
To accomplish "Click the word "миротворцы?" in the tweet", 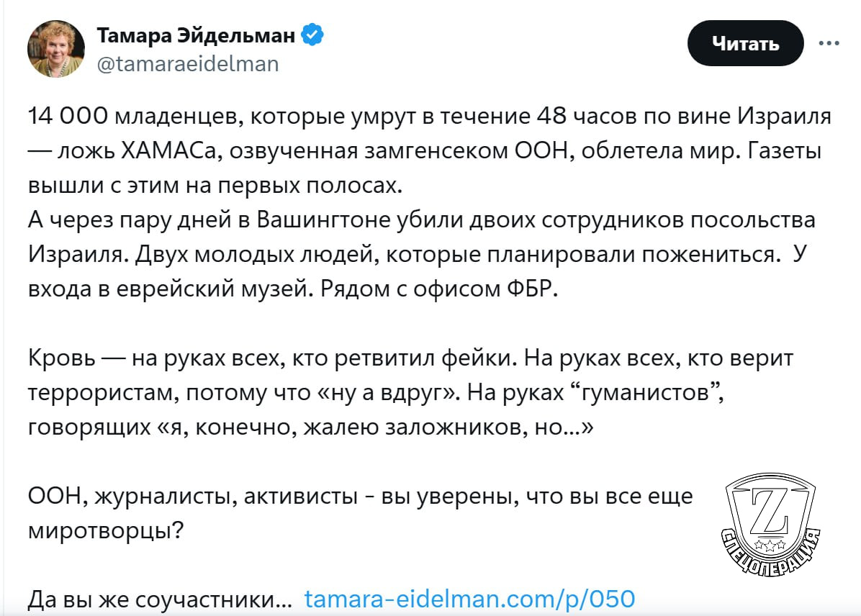I will [x=105, y=531].
